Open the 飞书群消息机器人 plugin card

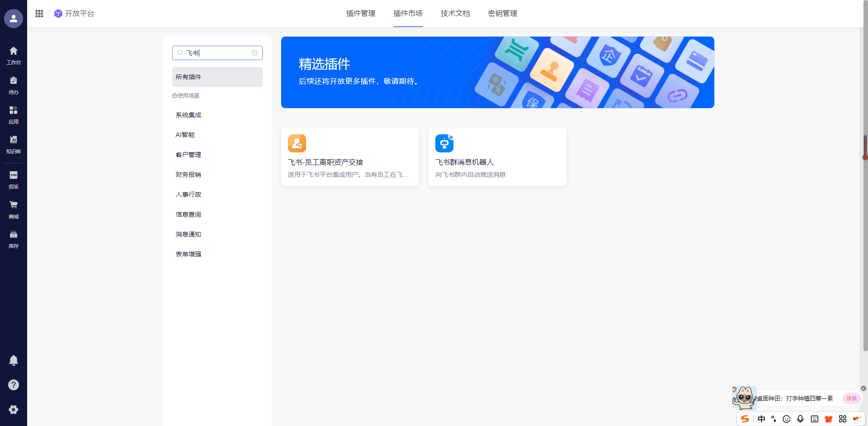(497, 156)
